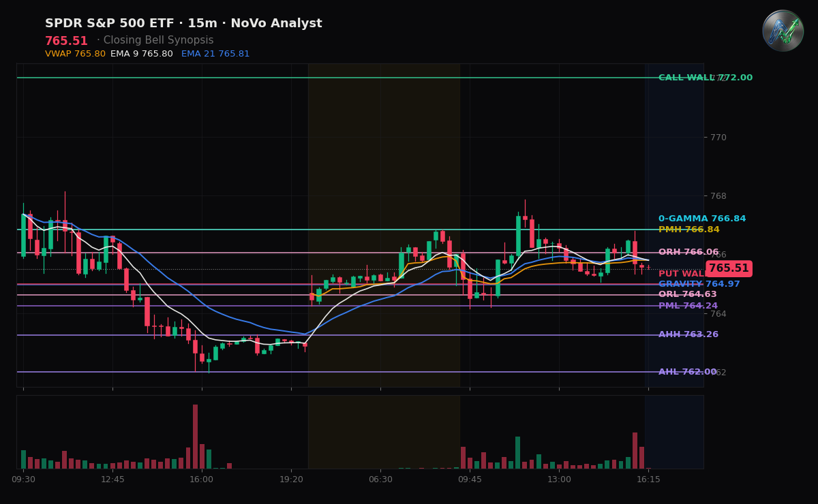Click the 764 price axis tick

(718, 313)
